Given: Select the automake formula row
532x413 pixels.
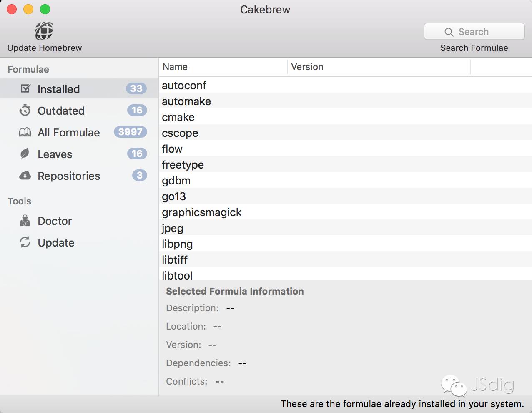Looking at the screenshot, I should 345,101.
